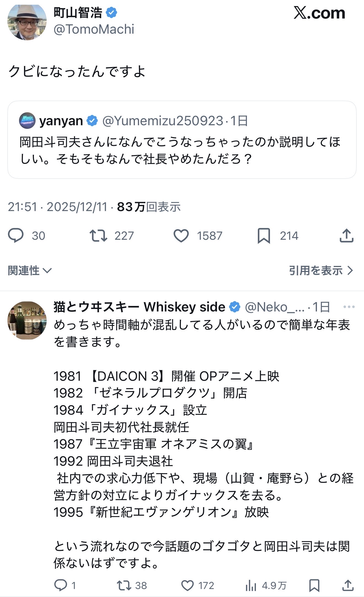The image size is (364, 597).
Task: Share the main 町山智浩 tweet
Action: 346,236
